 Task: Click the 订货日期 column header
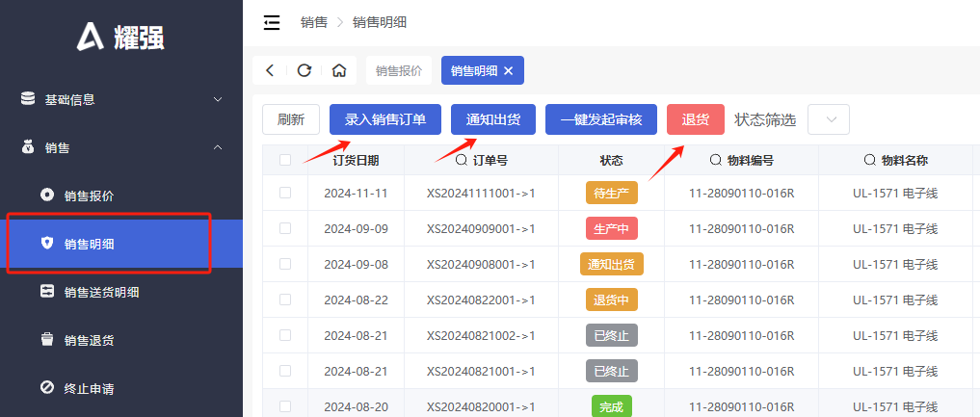(x=356, y=161)
